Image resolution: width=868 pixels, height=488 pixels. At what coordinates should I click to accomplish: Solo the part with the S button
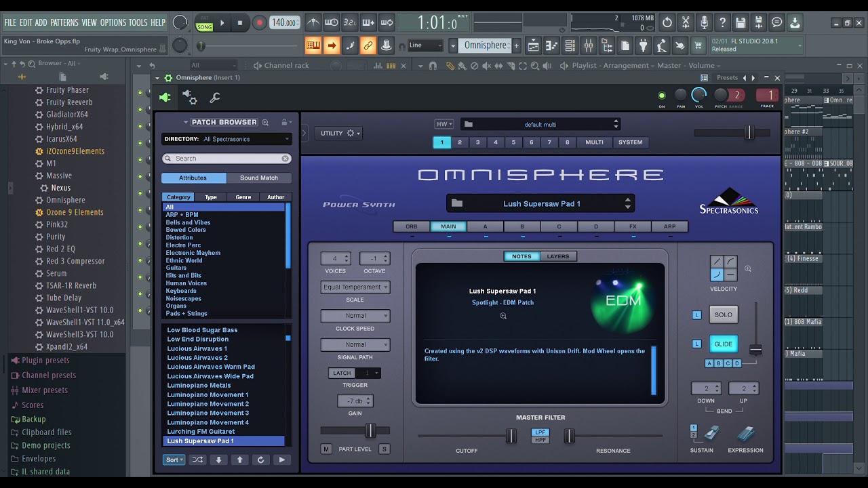(x=384, y=449)
